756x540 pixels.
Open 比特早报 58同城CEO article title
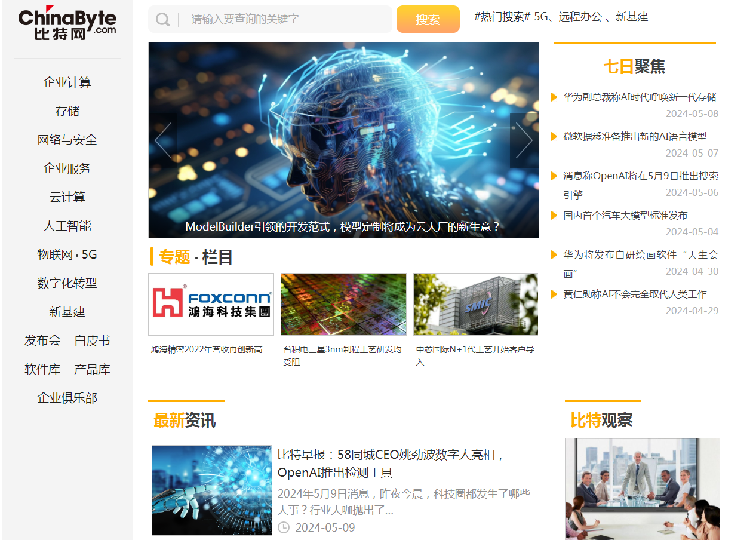tap(392, 464)
